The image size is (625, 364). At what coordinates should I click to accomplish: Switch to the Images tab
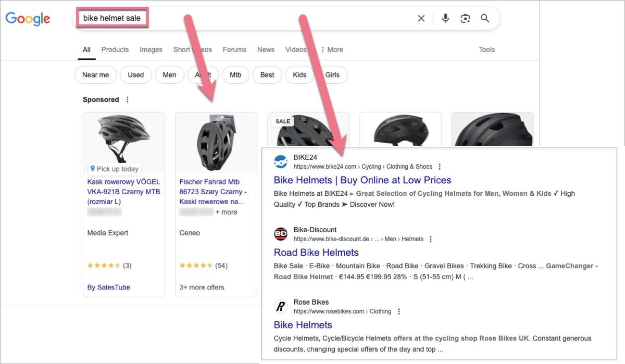point(151,49)
